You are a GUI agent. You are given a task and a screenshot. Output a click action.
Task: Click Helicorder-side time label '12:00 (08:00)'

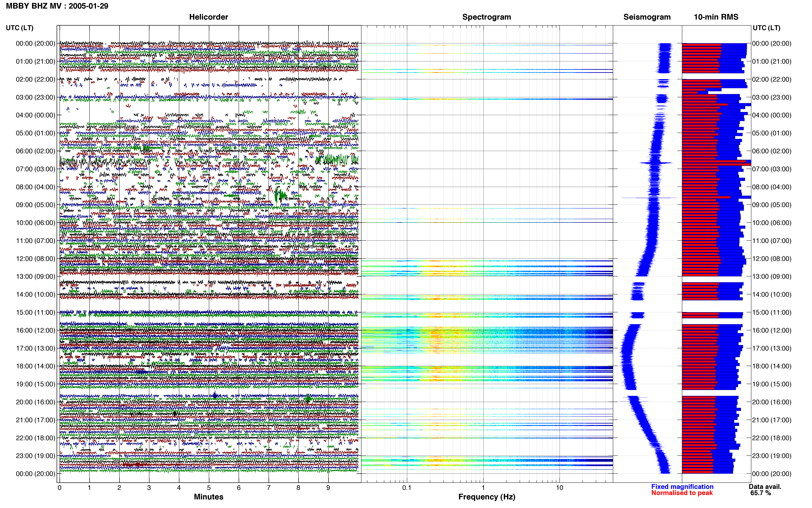[36, 259]
